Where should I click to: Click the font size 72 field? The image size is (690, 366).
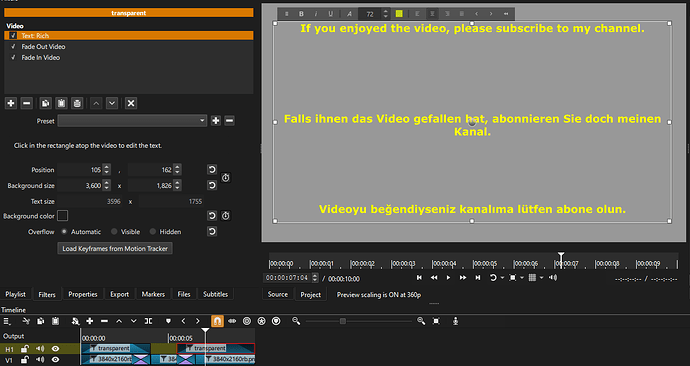coord(370,14)
